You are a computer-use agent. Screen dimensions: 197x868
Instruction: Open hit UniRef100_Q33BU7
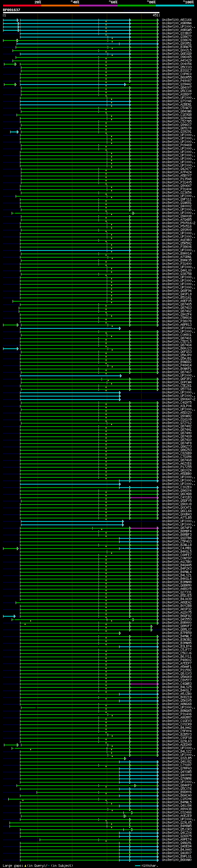(x=177, y=33)
